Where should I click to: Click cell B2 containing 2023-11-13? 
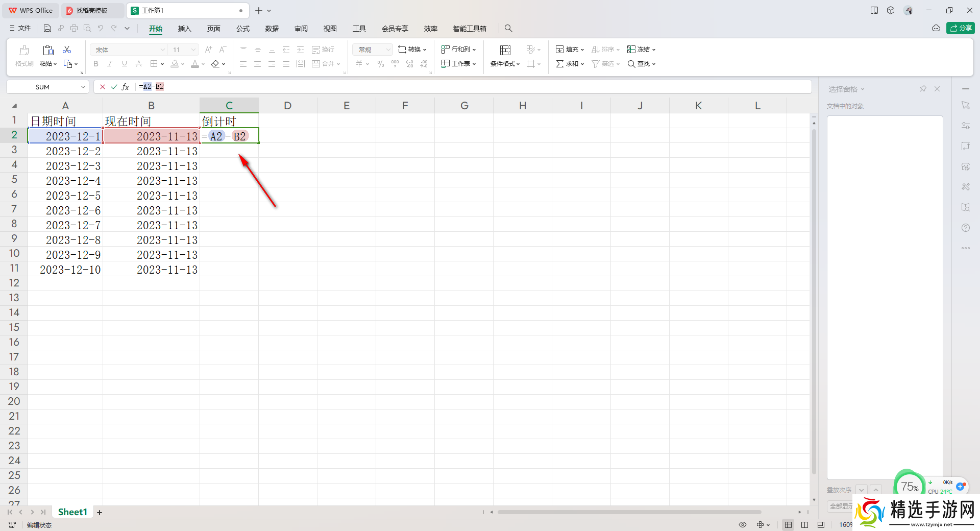(x=151, y=136)
